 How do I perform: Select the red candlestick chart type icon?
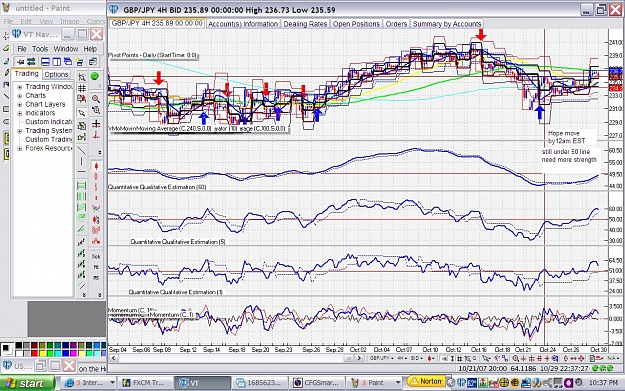tap(96, 165)
